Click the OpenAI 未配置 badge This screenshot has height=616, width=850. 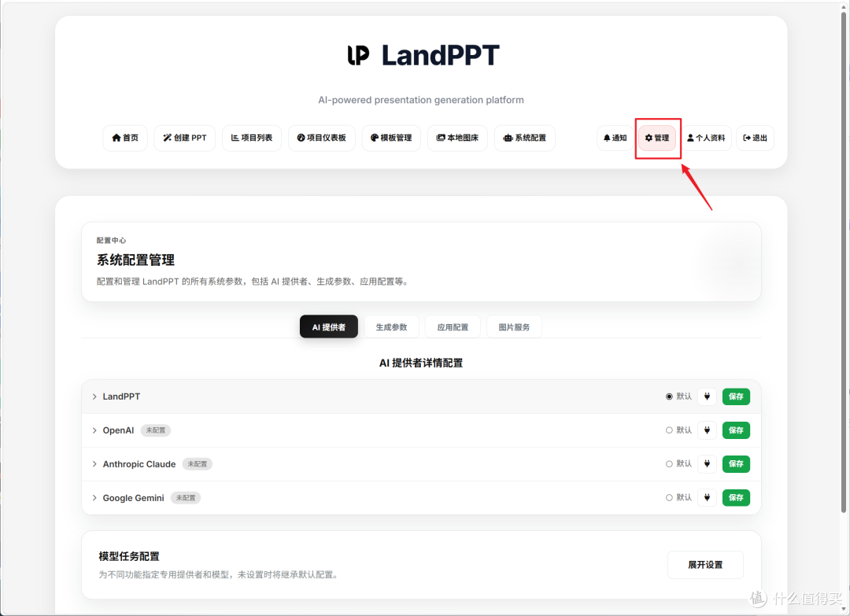[156, 430]
